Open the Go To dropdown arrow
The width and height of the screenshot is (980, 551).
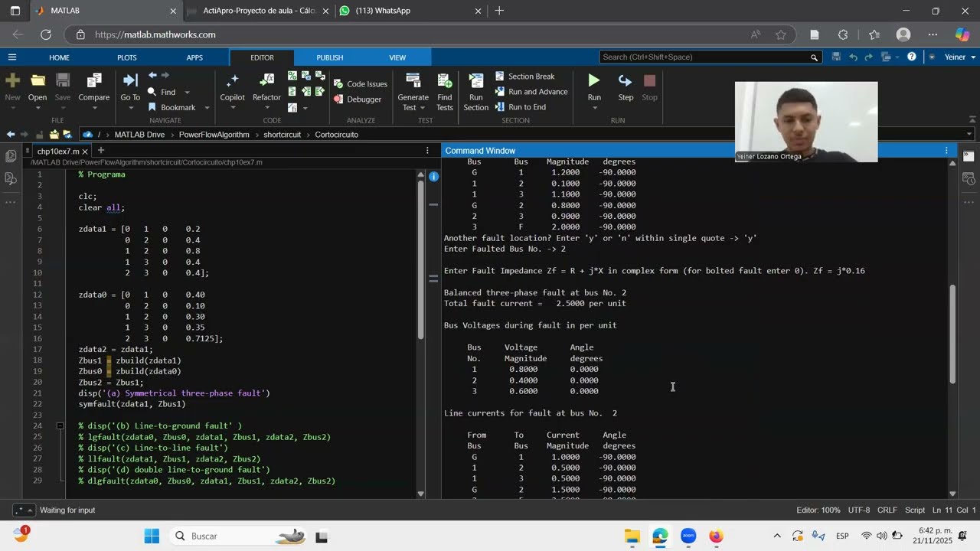(130, 108)
